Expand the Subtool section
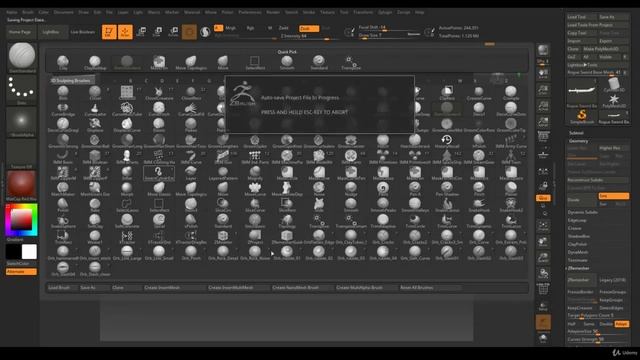Screen dimensions: 640x360 576,133
